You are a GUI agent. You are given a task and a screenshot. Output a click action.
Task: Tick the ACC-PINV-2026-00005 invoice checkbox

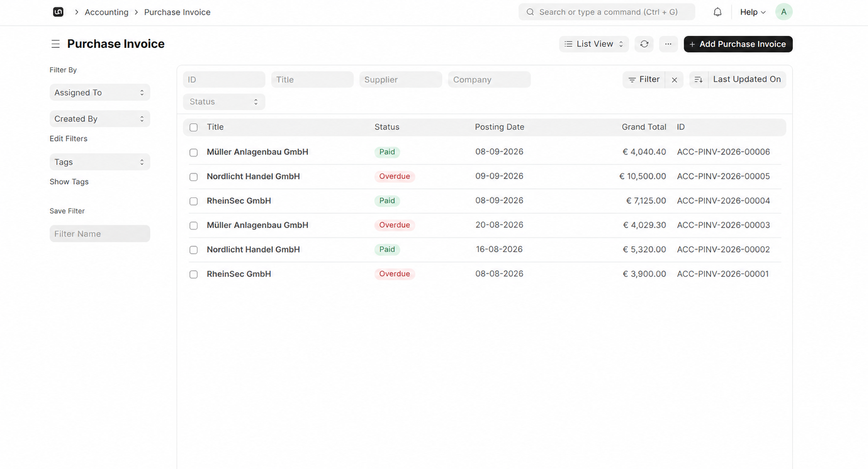pyautogui.click(x=193, y=177)
